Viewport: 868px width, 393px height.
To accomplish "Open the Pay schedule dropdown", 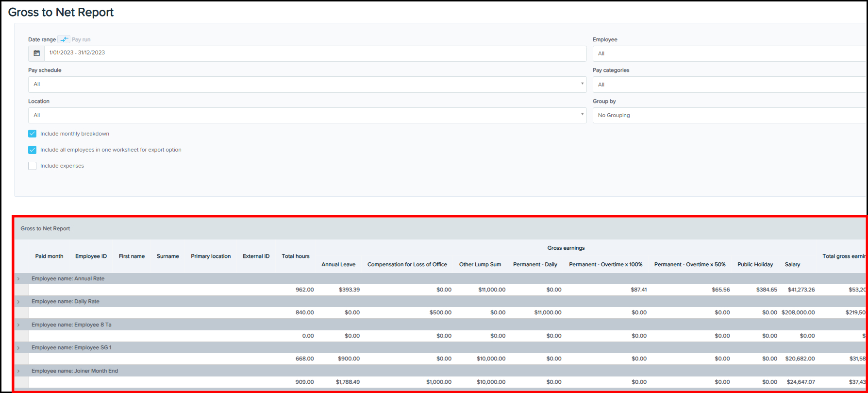I will point(307,85).
